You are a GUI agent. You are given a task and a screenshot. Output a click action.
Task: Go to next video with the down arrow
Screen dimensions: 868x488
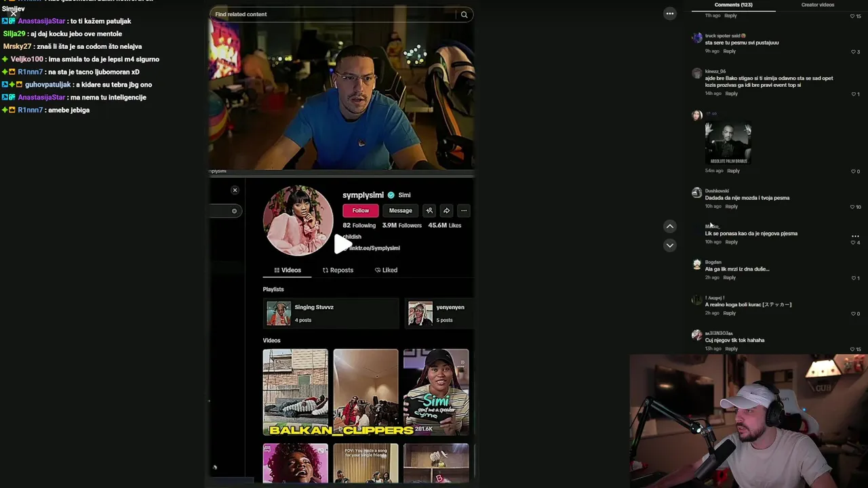(669, 245)
